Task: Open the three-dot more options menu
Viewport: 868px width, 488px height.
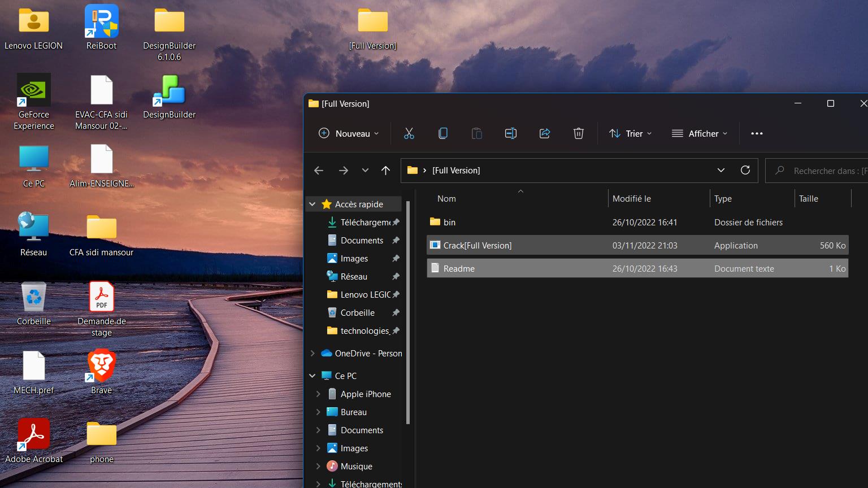Action: 757,133
